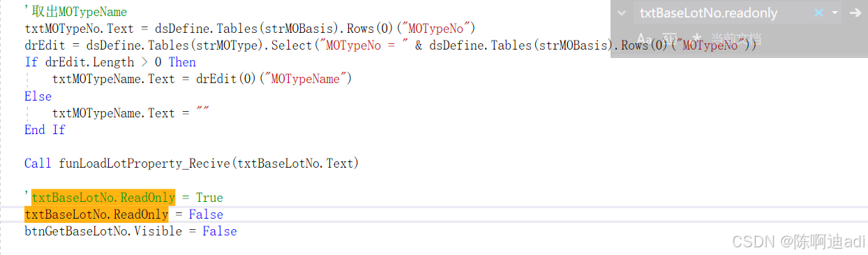Click the search field containing txtBaseLotNo.readonly
868x255 pixels.
point(722,13)
